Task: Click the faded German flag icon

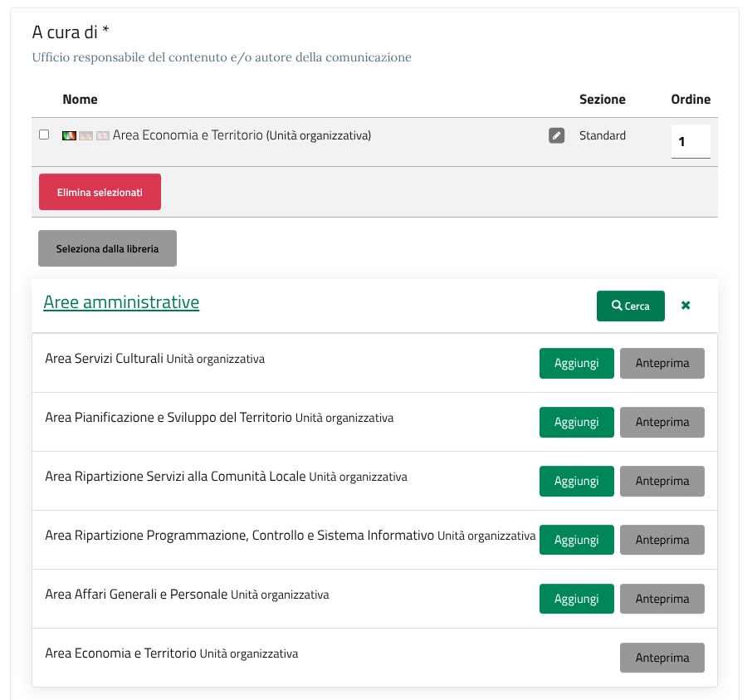Action: click(85, 135)
